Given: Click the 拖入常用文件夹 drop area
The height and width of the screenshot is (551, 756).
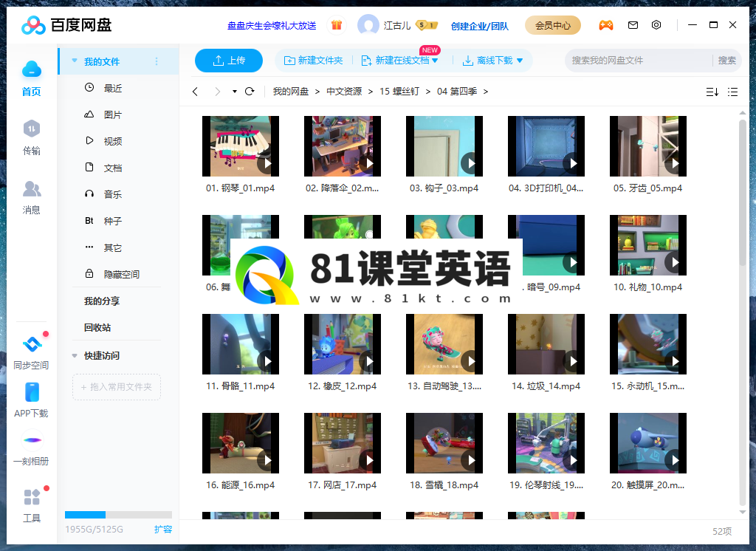Looking at the screenshot, I should pyautogui.click(x=116, y=387).
